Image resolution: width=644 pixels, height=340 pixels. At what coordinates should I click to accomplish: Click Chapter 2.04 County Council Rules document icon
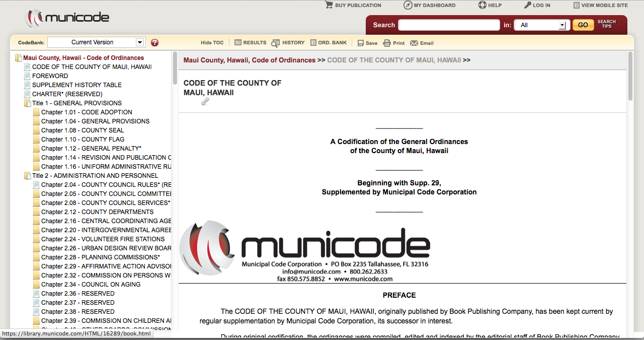36,185
